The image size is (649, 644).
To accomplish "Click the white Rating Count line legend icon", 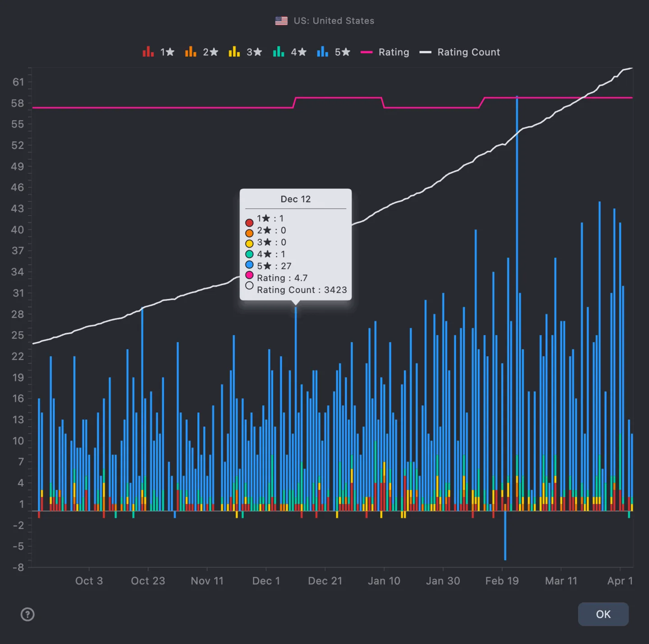I will (425, 52).
